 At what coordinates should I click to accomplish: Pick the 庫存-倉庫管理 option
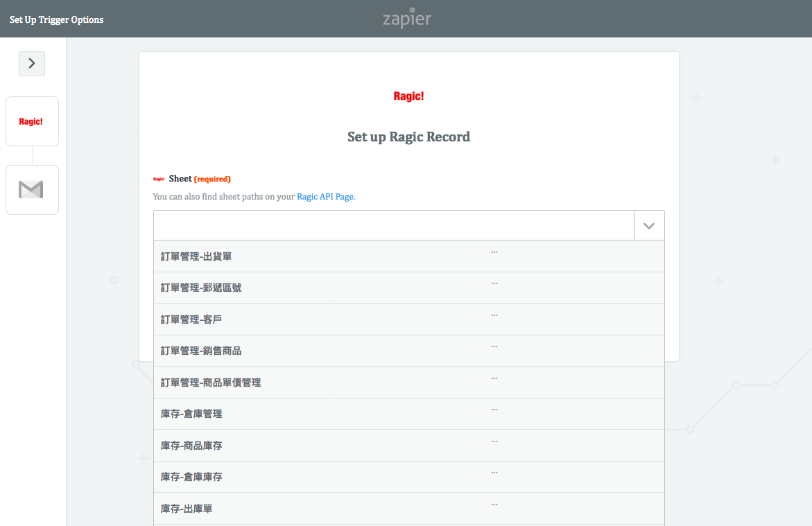(x=409, y=414)
